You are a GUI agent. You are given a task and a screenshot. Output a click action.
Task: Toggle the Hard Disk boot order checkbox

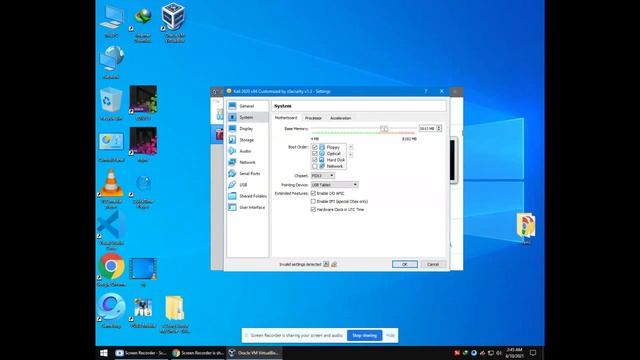pyautogui.click(x=314, y=160)
